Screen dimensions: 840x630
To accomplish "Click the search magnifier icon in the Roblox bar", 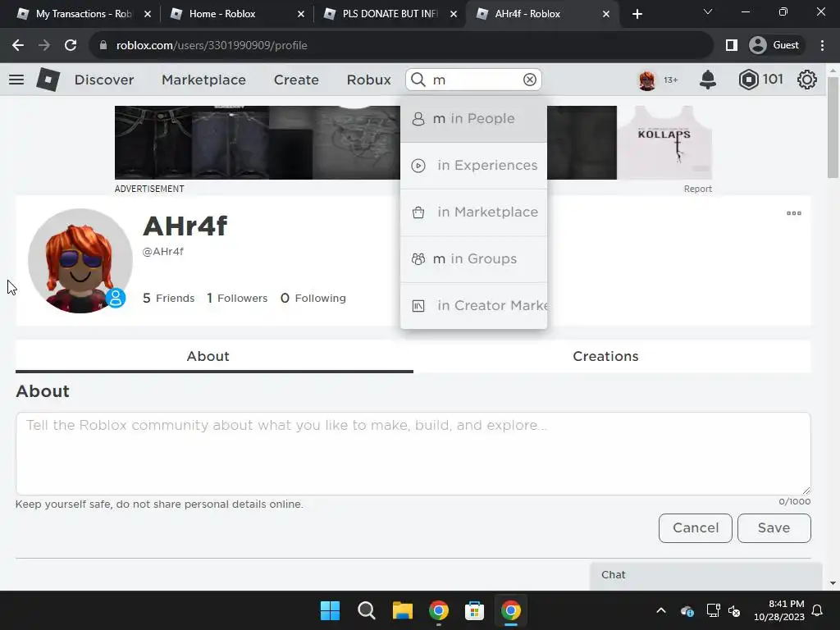I will (x=418, y=80).
